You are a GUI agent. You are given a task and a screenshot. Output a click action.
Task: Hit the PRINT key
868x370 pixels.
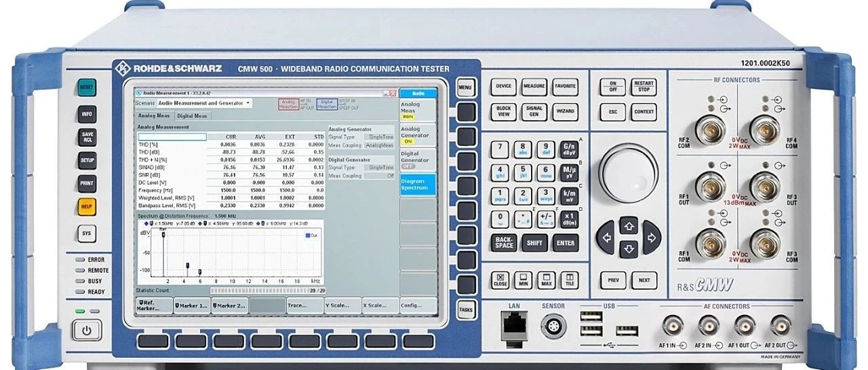click(87, 183)
